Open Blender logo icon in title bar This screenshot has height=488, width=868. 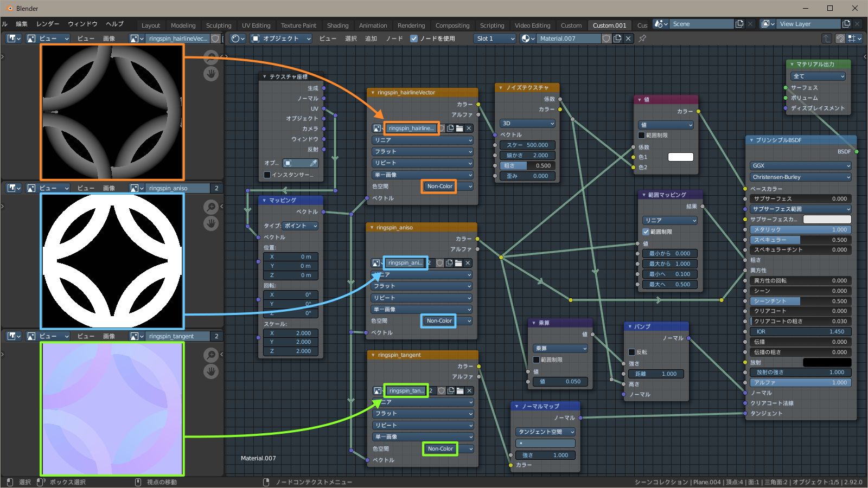(x=10, y=8)
